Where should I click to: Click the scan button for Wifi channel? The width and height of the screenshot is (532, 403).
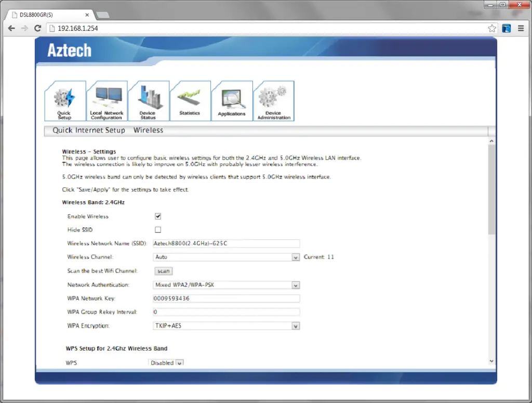click(164, 271)
